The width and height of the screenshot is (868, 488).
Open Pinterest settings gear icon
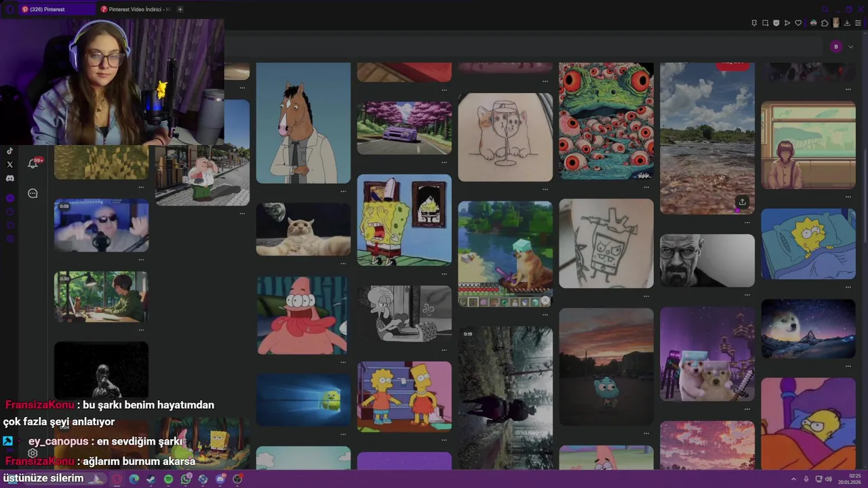(x=33, y=453)
